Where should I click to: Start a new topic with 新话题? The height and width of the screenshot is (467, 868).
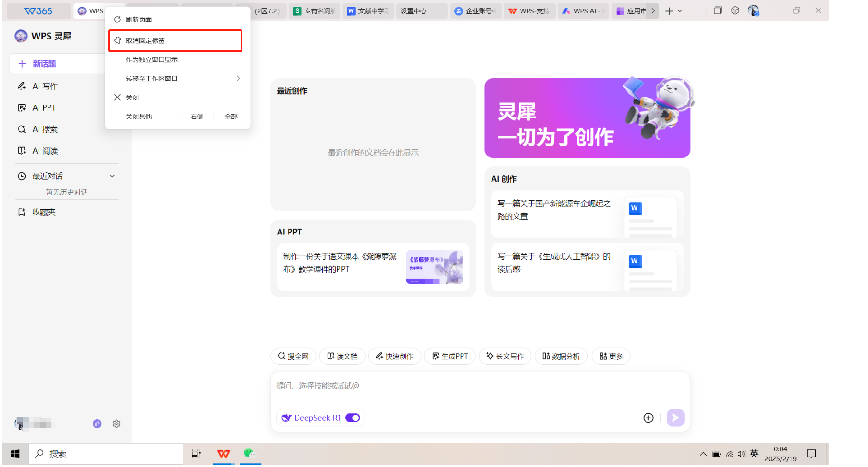click(x=57, y=64)
